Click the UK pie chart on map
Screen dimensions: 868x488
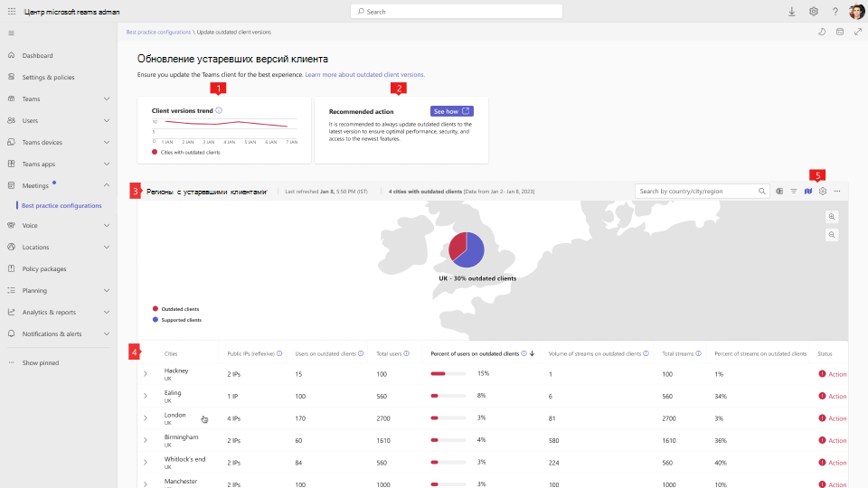[467, 249]
